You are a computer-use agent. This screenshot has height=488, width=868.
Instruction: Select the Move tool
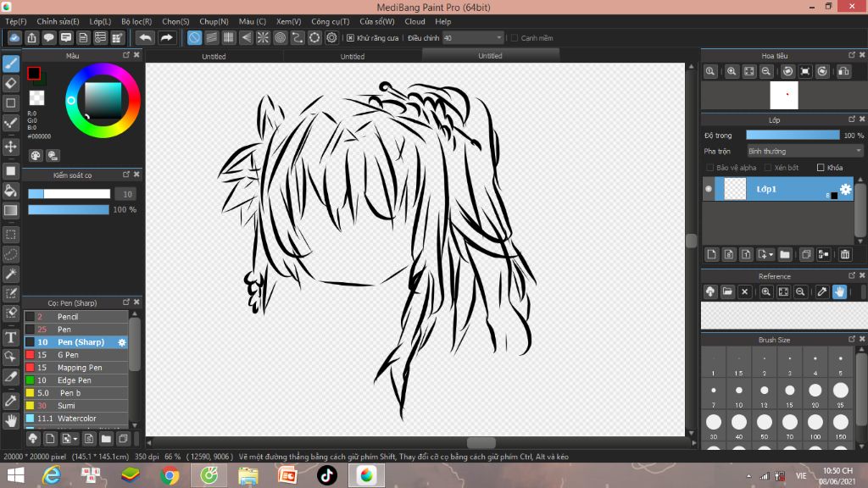point(10,147)
